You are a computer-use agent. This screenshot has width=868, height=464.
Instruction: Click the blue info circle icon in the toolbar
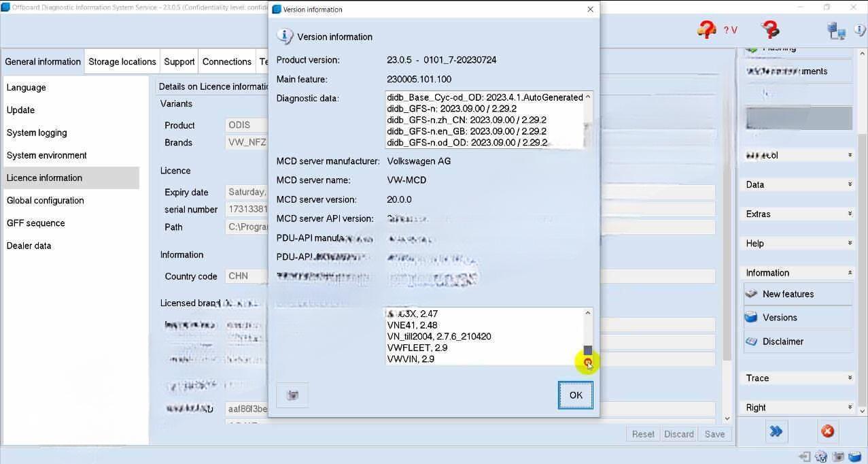tap(860, 31)
